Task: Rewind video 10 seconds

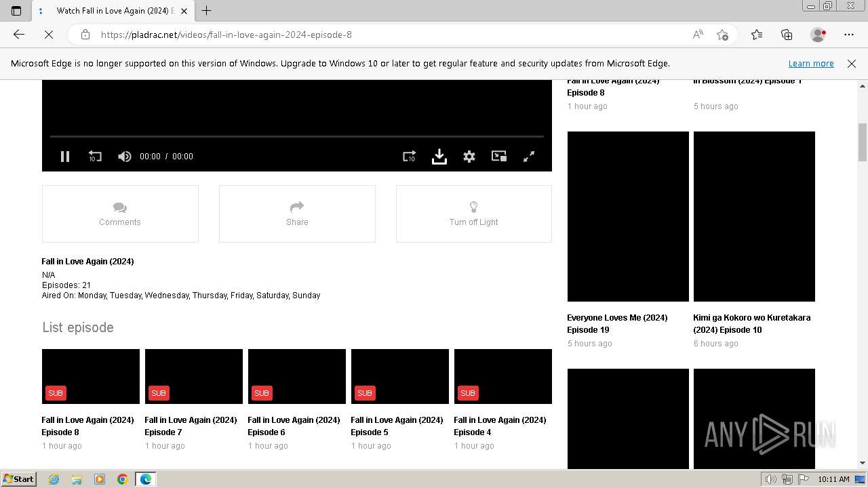Action: tap(95, 157)
